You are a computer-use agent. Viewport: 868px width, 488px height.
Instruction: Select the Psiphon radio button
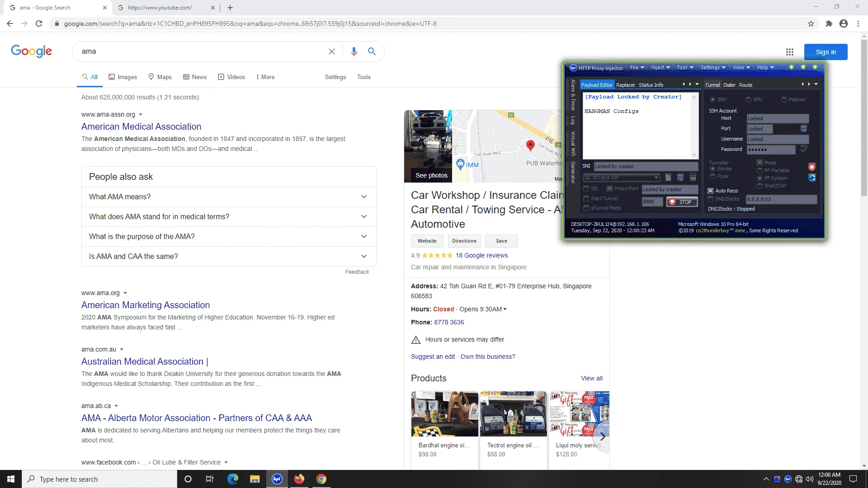coord(784,99)
